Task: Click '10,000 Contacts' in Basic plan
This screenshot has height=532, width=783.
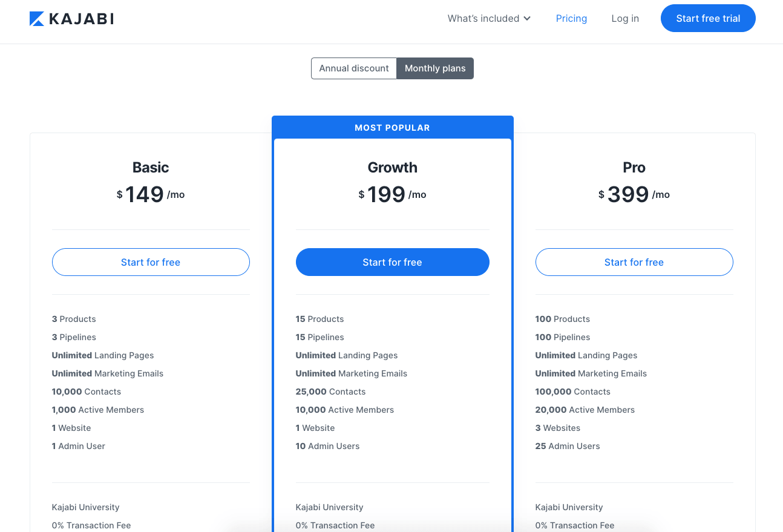Action: 87,392
